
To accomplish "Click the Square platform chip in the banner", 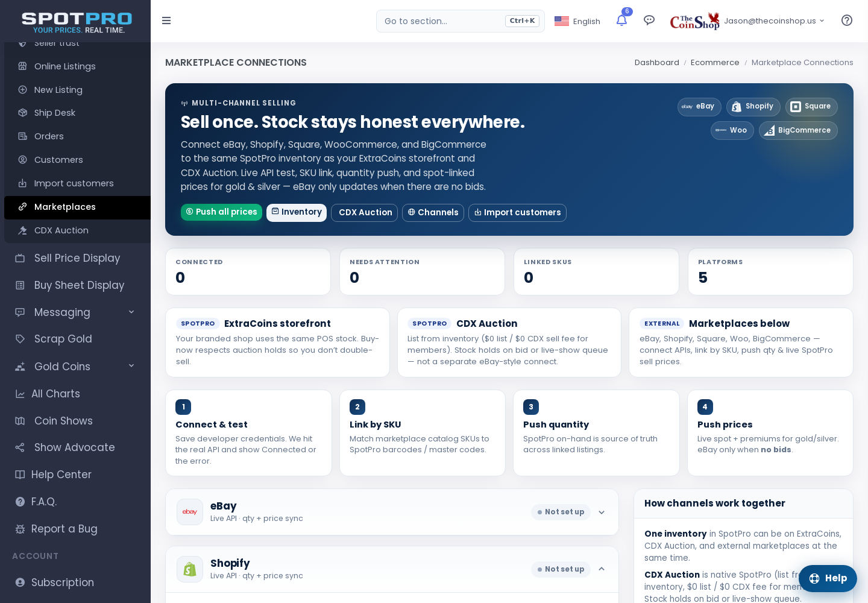I will click(x=811, y=107).
